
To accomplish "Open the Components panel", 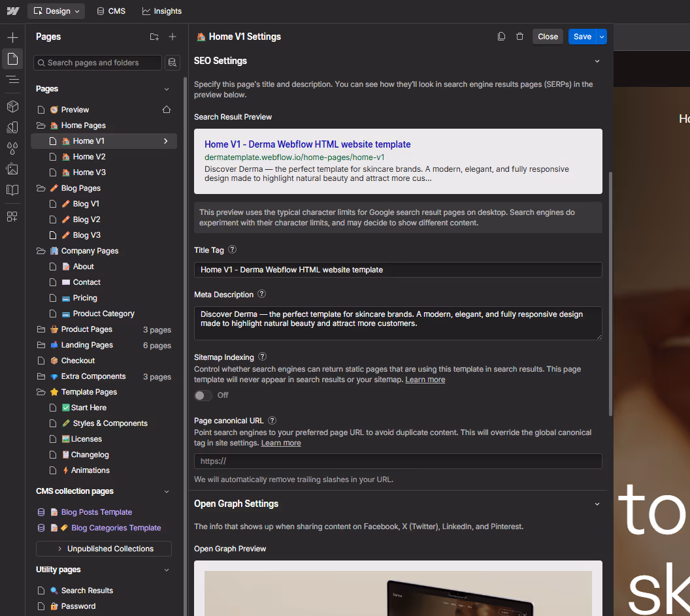I will (12, 106).
